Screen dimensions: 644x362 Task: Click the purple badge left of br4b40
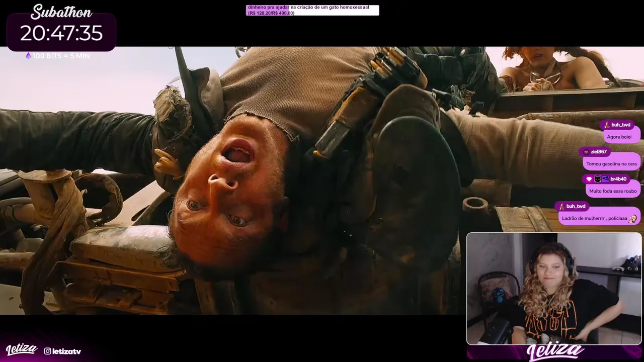[605, 179]
